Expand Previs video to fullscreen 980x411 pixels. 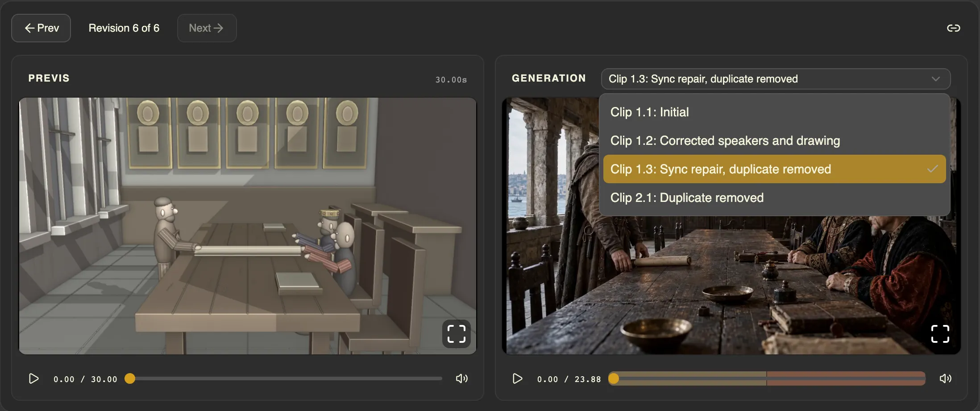point(456,334)
